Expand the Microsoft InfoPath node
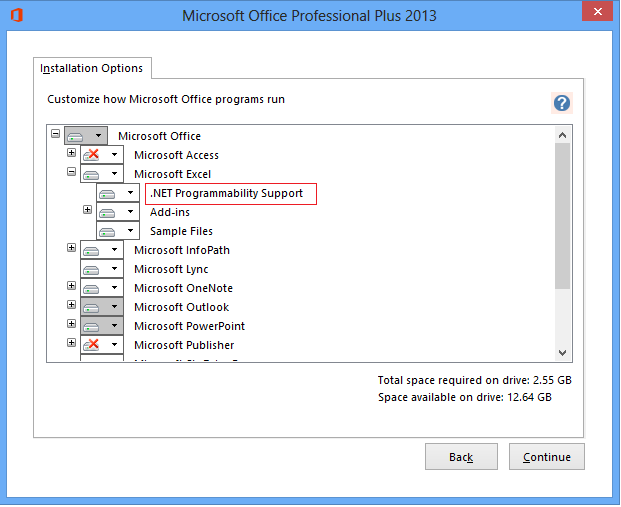 71,248
